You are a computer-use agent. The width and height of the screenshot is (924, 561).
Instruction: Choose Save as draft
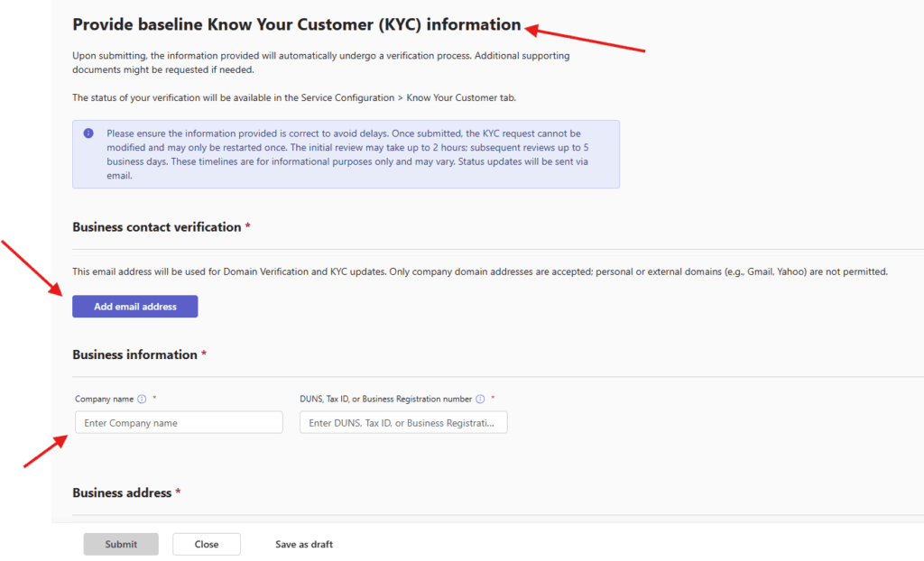coord(304,544)
